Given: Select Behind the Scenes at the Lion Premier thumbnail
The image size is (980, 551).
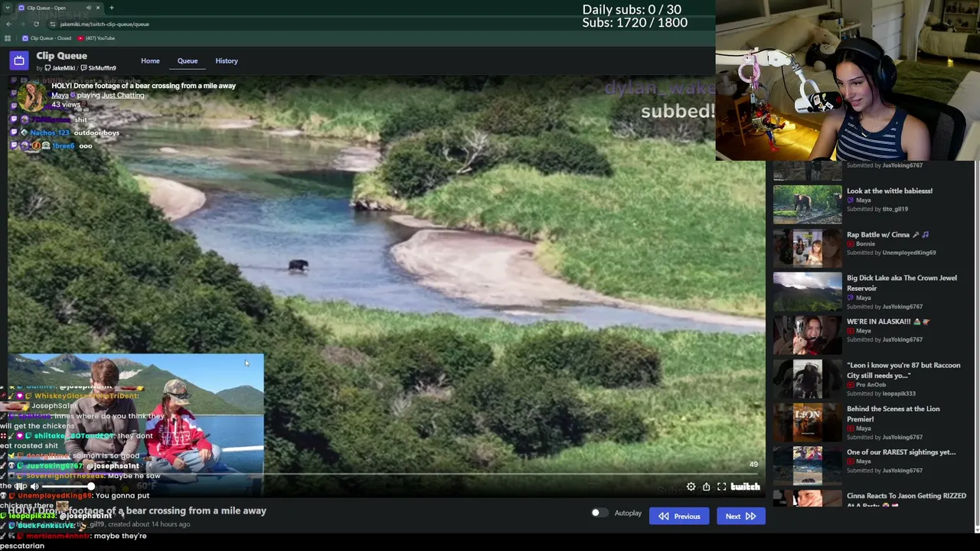Looking at the screenshot, I should click(x=807, y=422).
